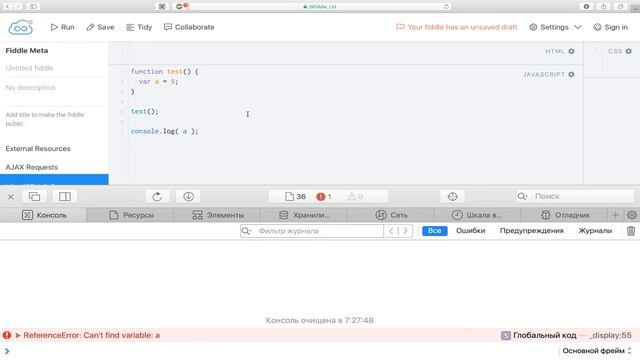640x360 pixels.
Task: Add a new inspector tab
Action: pos(616,215)
